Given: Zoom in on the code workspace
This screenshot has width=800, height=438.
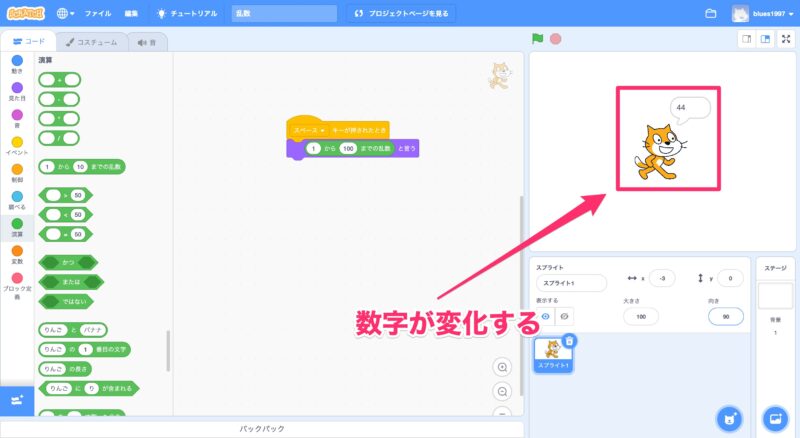Looking at the screenshot, I should pos(503,367).
